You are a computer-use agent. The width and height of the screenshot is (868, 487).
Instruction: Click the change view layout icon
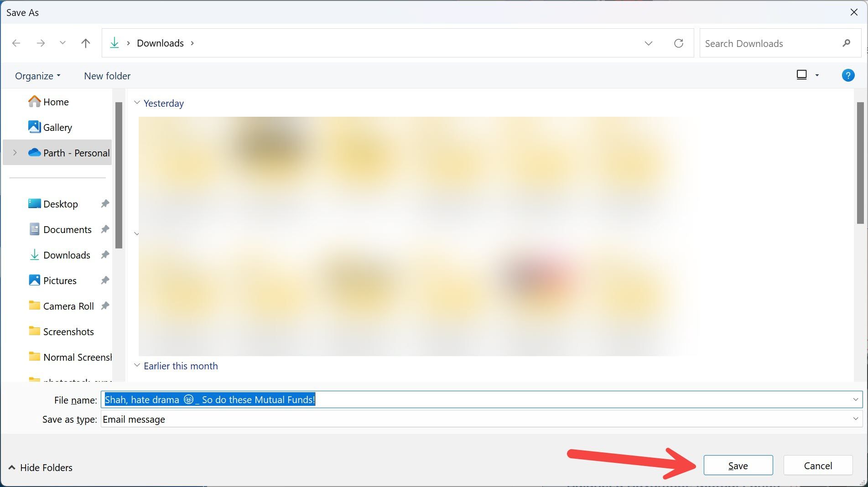802,75
